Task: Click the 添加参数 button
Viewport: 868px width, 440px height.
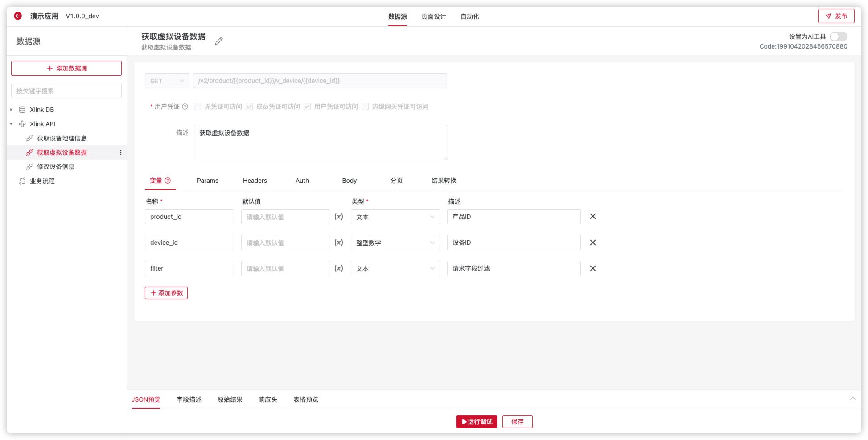Action: 166,292
